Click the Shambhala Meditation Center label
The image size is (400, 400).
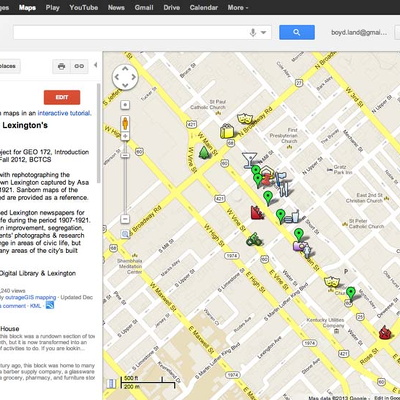click(130, 266)
